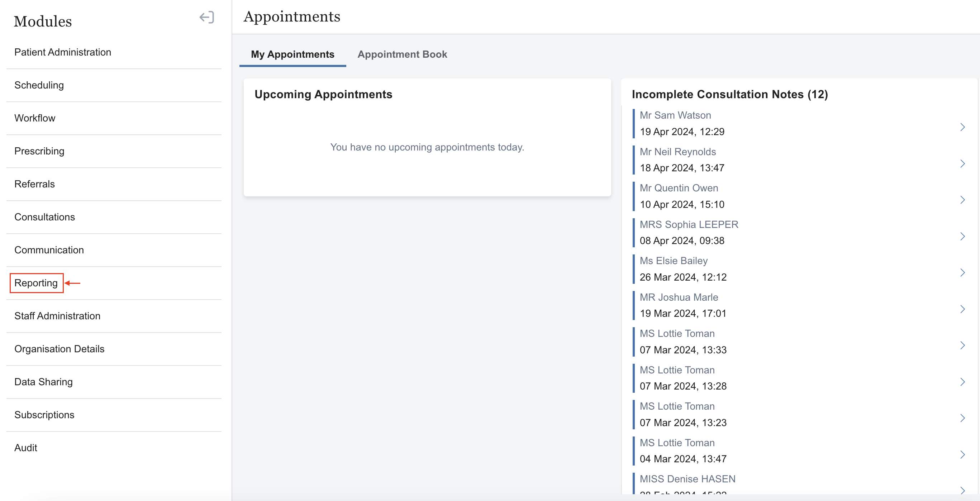Open the Consultations module
This screenshot has width=980, height=501.
tap(44, 217)
